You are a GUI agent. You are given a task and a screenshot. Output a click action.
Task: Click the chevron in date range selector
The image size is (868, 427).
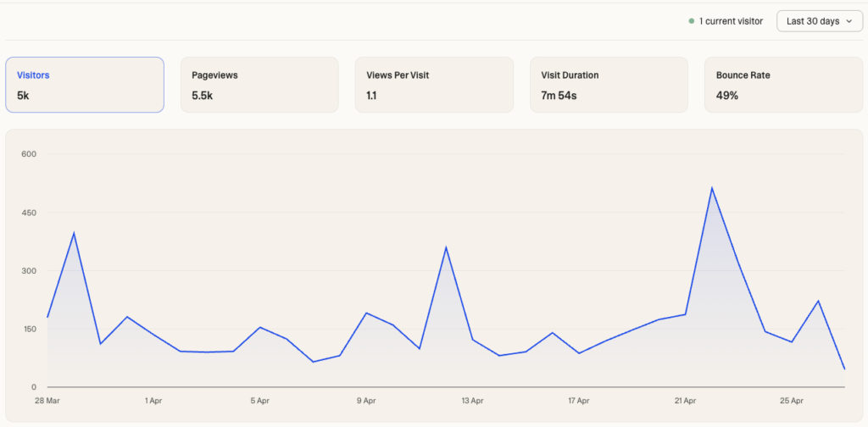[849, 21]
